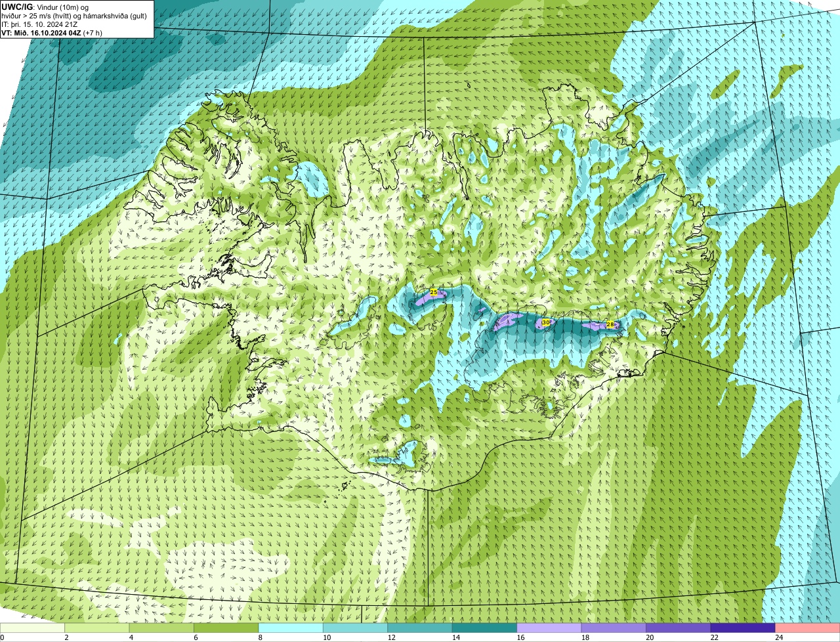
Task: Select the 12–14 m/s teal legend swatch
Action: [x=420, y=628]
